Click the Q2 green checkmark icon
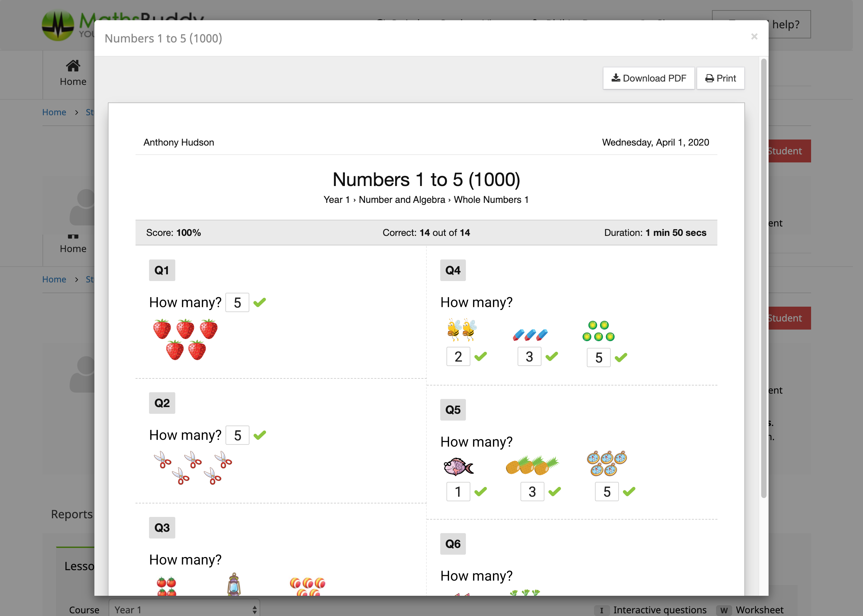Screen dimensions: 863x616 point(260,435)
